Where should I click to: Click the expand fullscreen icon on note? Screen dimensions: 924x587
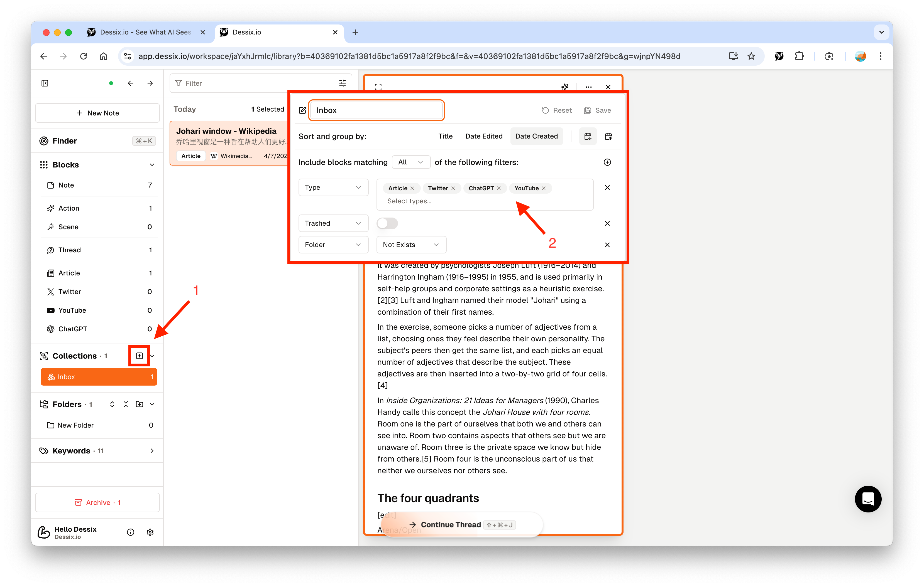click(378, 87)
